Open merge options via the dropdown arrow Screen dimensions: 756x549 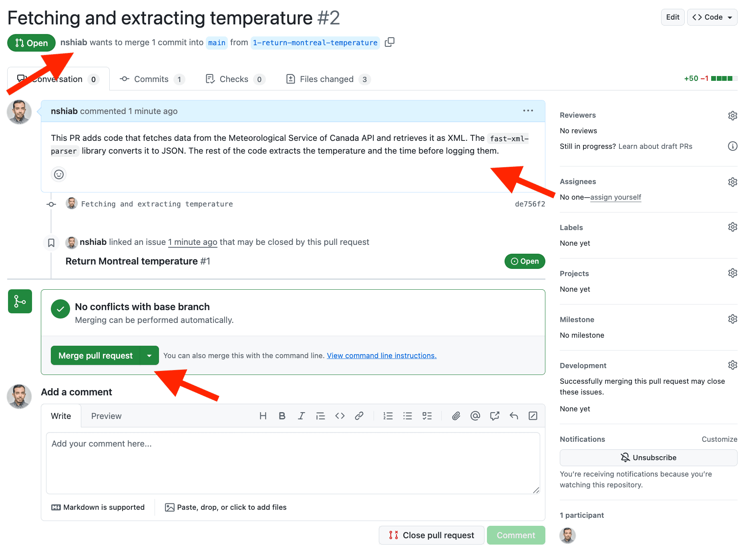coord(149,355)
